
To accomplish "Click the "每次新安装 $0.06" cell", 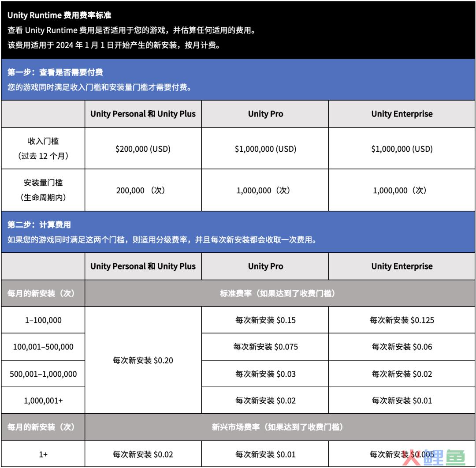I will pyautogui.click(x=402, y=347).
